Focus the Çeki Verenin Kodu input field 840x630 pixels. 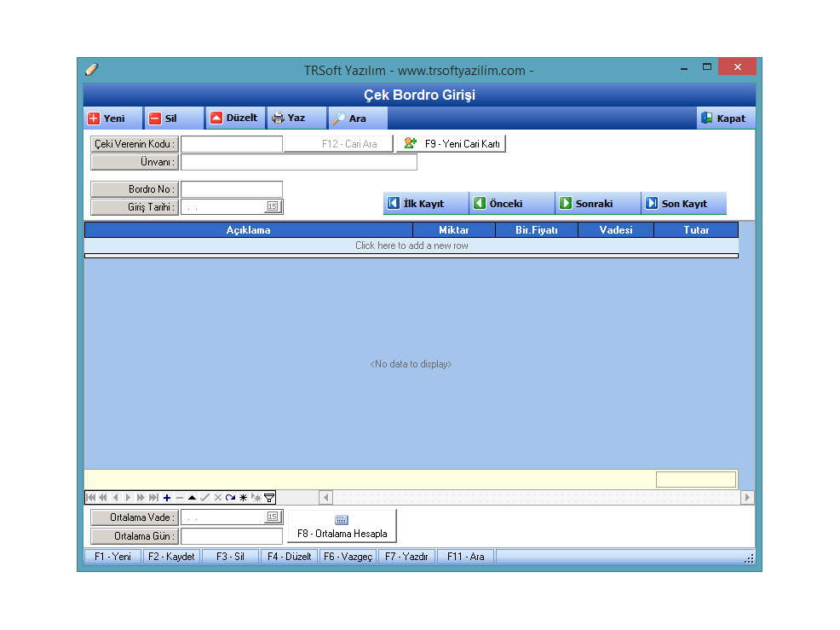(x=232, y=144)
